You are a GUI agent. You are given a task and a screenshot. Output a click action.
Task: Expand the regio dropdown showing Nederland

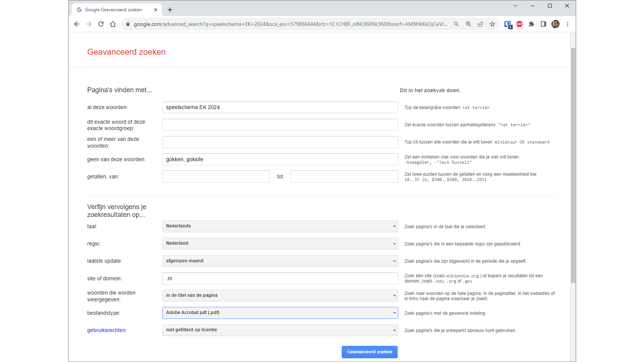tap(280, 244)
